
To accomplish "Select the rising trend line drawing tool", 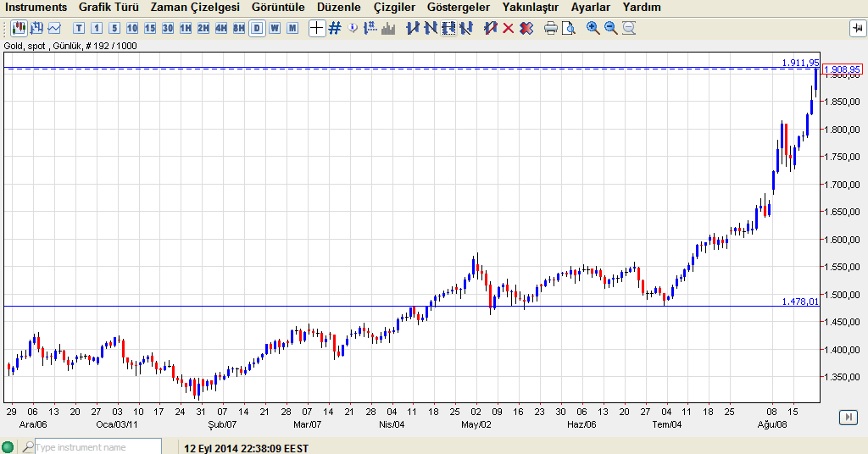I will [x=413, y=28].
